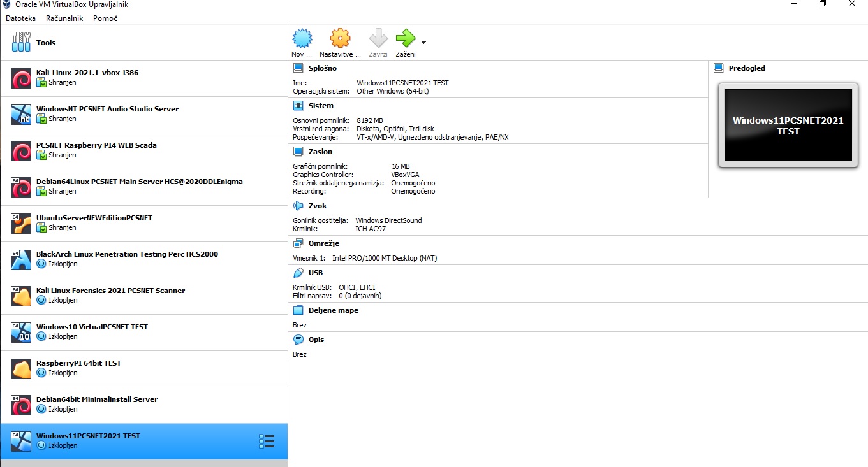Click BlackArch Linux Penetration Testing icon
The width and height of the screenshot is (868, 467).
coord(21,259)
